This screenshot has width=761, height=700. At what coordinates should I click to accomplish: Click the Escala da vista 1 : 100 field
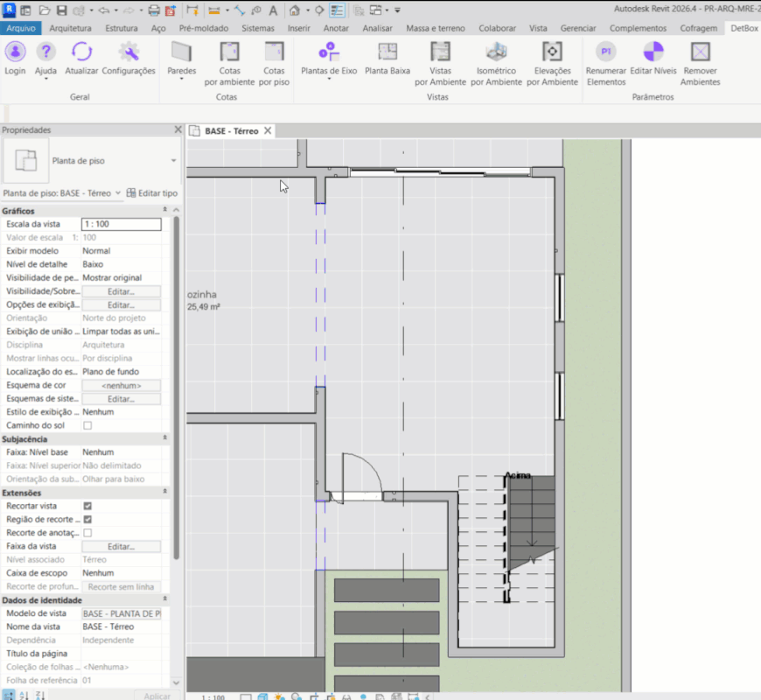tap(122, 224)
